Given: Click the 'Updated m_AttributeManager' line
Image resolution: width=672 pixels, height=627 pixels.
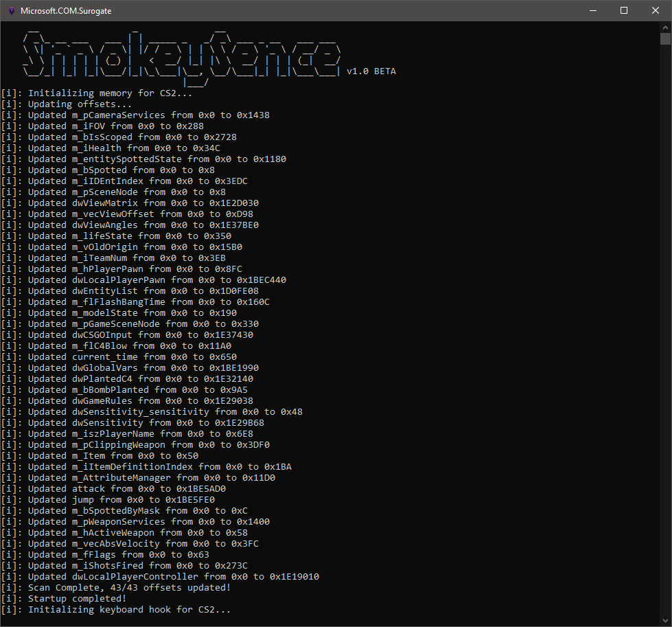Looking at the screenshot, I should (x=138, y=478).
